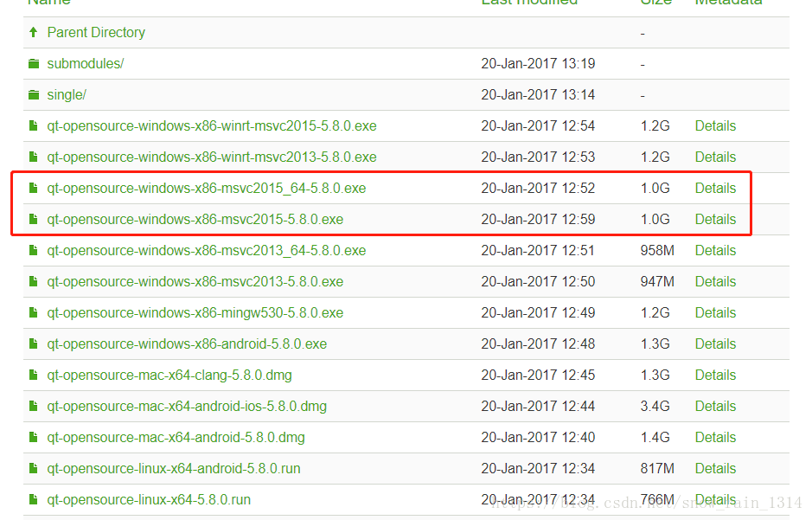Image resolution: width=812 pixels, height=520 pixels.
Task: Download qt-opensource-windows-x86-winrt-msvc2015-5.8.0.exe
Action: 212,125
